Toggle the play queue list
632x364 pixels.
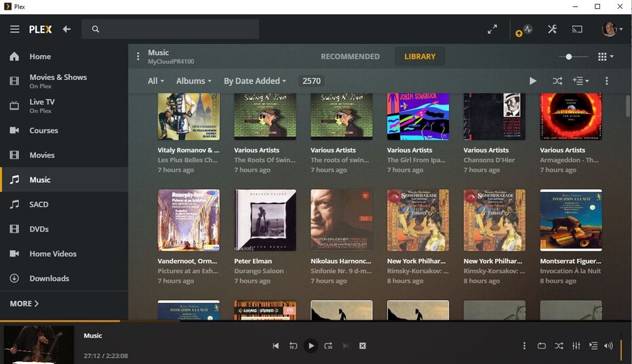[593, 346]
